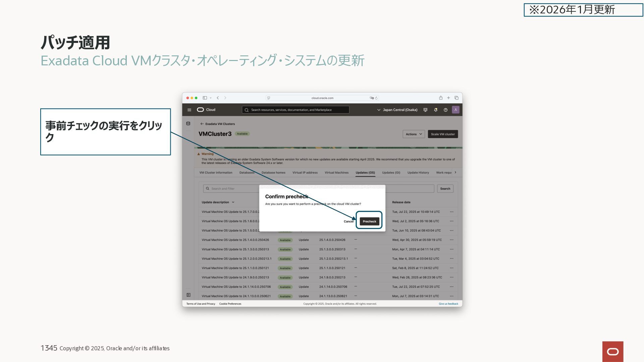Switch to the Updates (GI) tab
Image resolution: width=644 pixels, height=362 pixels.
391,173
